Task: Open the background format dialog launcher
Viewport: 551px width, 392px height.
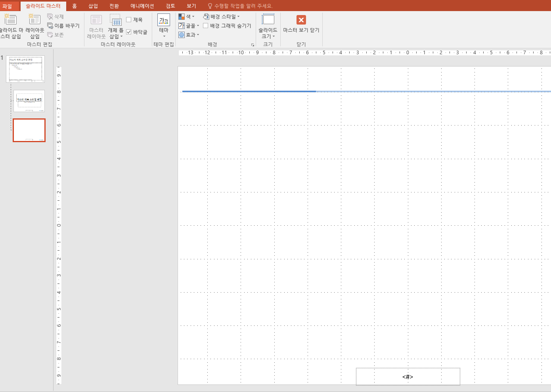Action: [x=253, y=45]
